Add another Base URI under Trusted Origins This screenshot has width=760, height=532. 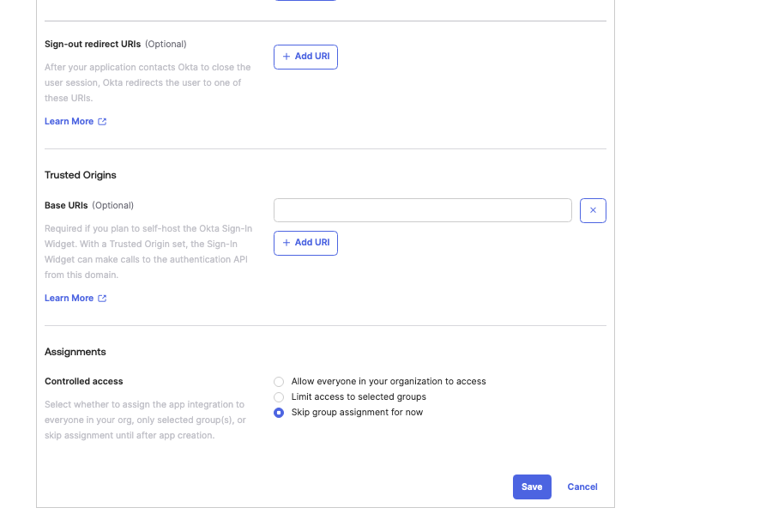point(305,243)
